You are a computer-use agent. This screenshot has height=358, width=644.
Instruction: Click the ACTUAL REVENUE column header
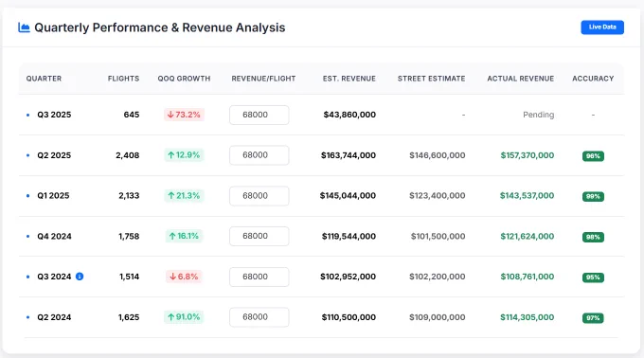click(x=520, y=79)
